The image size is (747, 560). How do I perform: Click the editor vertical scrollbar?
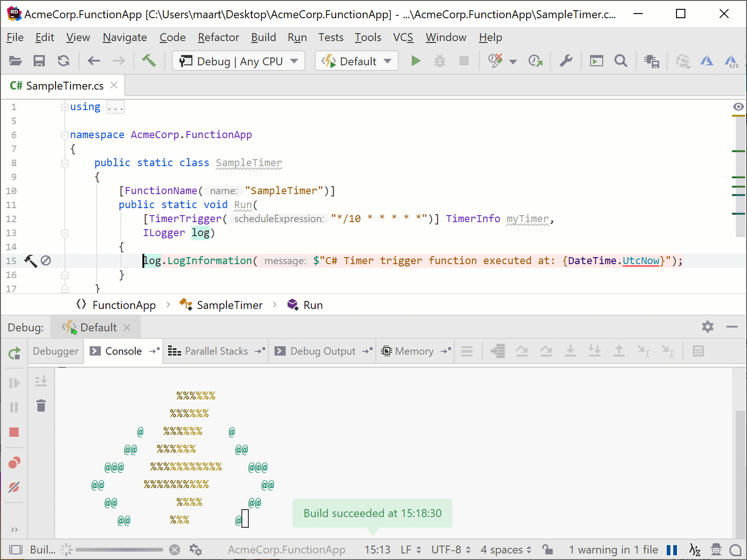(x=740, y=177)
